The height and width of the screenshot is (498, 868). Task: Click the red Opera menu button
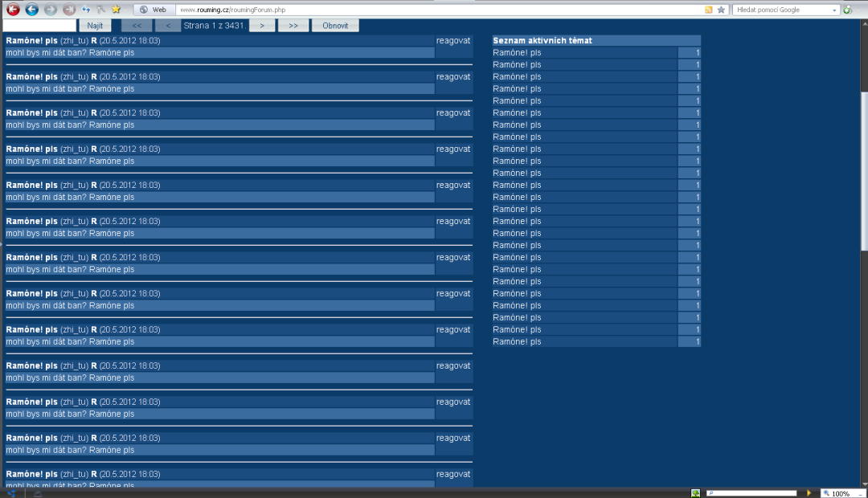13,10
